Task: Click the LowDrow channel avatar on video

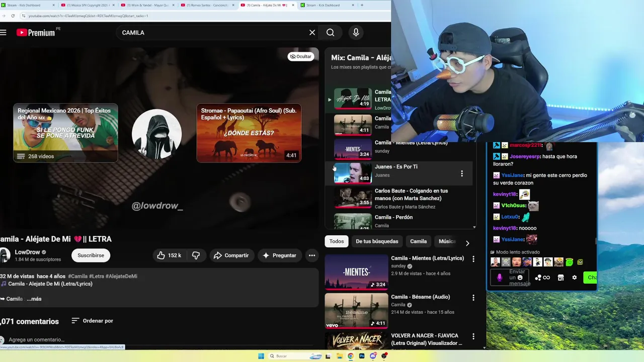Action: (x=156, y=134)
